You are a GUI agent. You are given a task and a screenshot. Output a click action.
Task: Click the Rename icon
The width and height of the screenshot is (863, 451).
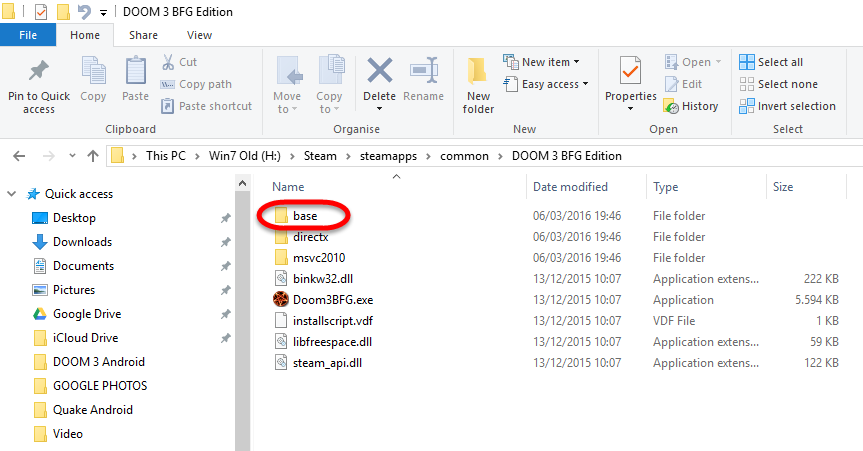[x=424, y=71]
